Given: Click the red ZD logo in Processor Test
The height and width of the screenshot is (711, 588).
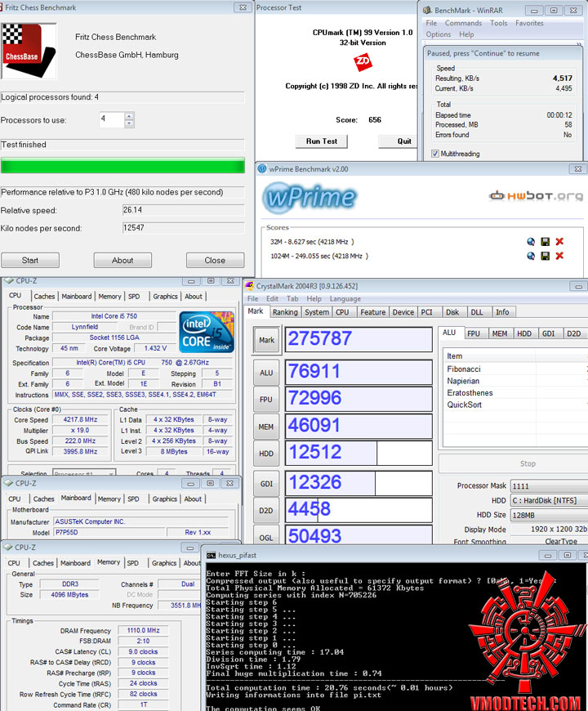Looking at the screenshot, I should (x=363, y=61).
